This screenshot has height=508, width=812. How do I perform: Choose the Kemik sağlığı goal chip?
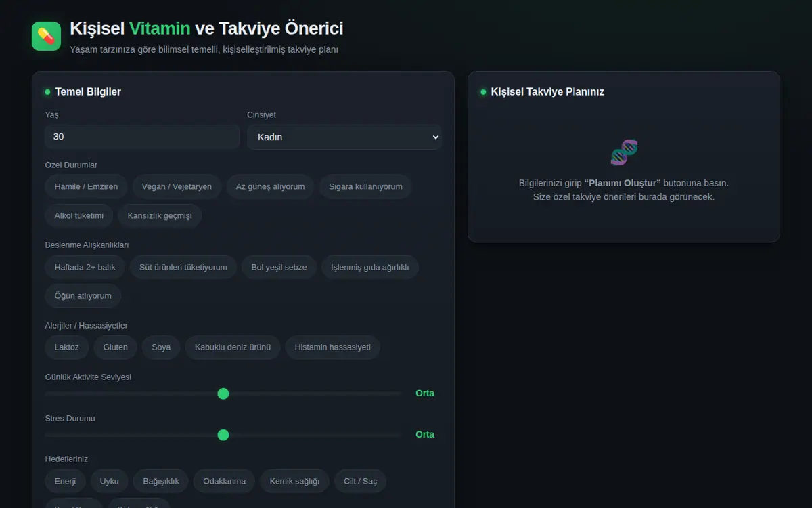pos(294,482)
